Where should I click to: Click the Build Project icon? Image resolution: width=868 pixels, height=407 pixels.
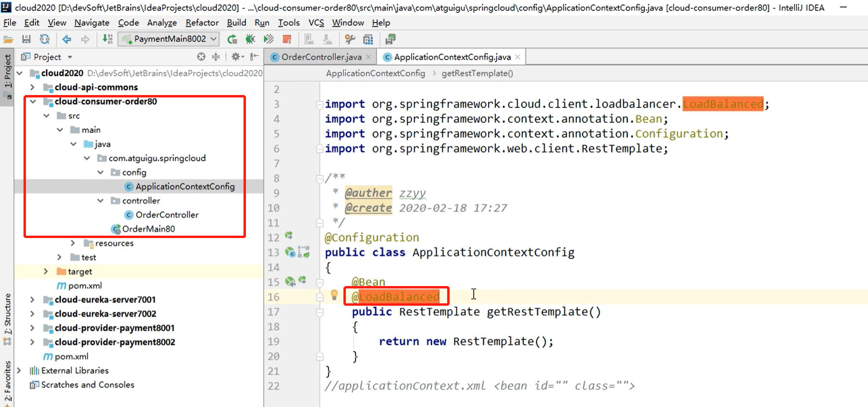(108, 39)
